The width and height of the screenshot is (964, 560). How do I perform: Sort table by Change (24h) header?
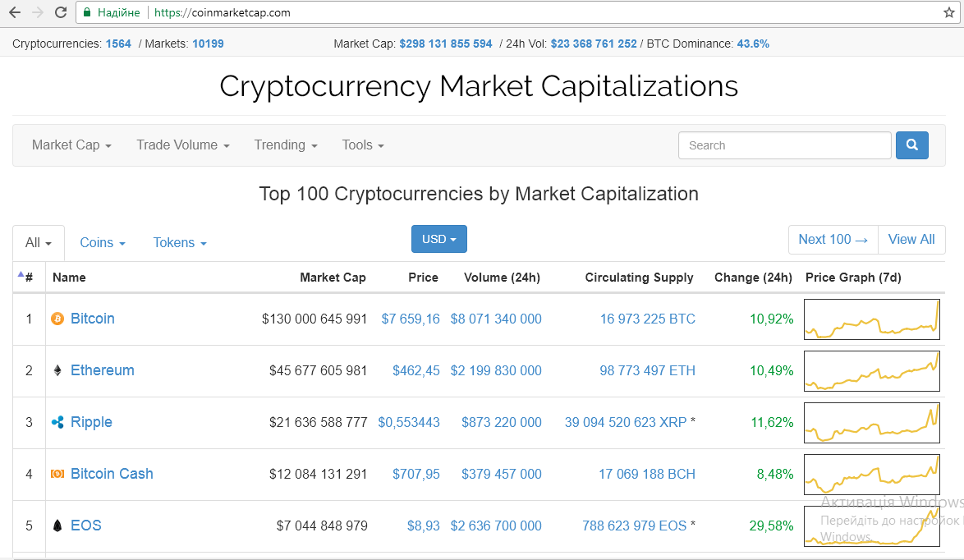[753, 278]
